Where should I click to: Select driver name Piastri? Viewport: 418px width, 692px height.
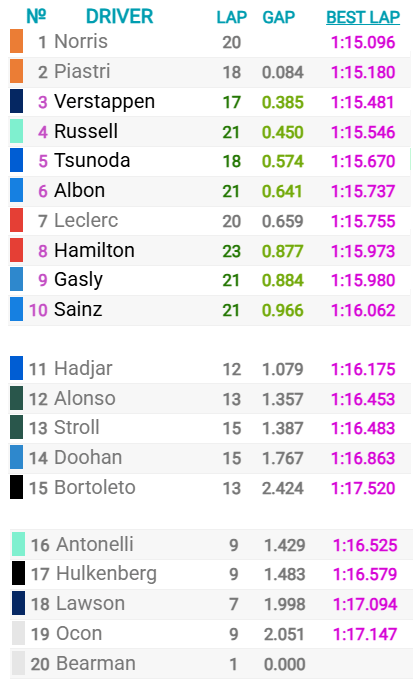(82, 71)
